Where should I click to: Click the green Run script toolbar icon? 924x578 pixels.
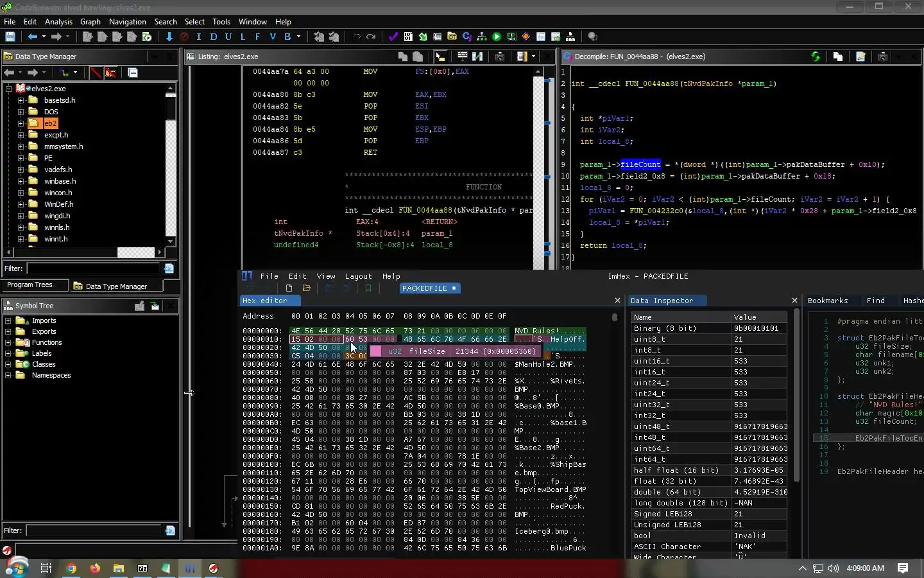pyautogui.click(x=497, y=37)
